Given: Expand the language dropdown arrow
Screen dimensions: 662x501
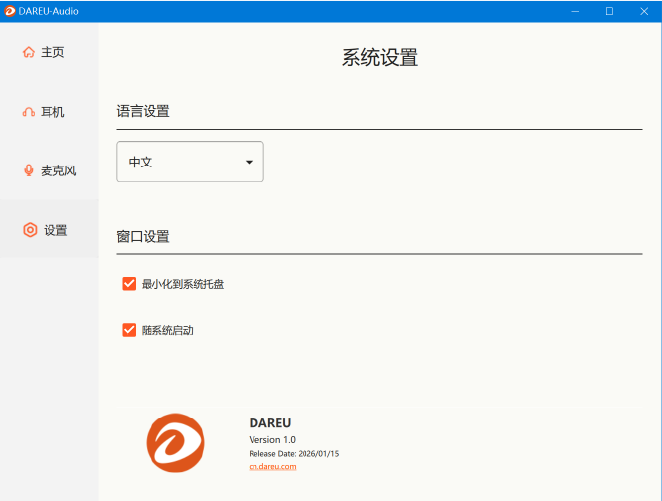Looking at the screenshot, I should tap(249, 162).
